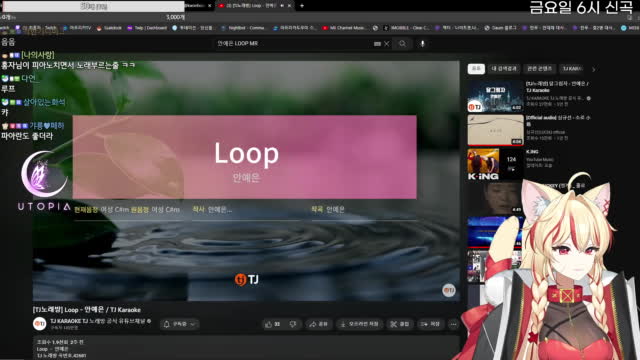Expand the video description box

click(246, 348)
